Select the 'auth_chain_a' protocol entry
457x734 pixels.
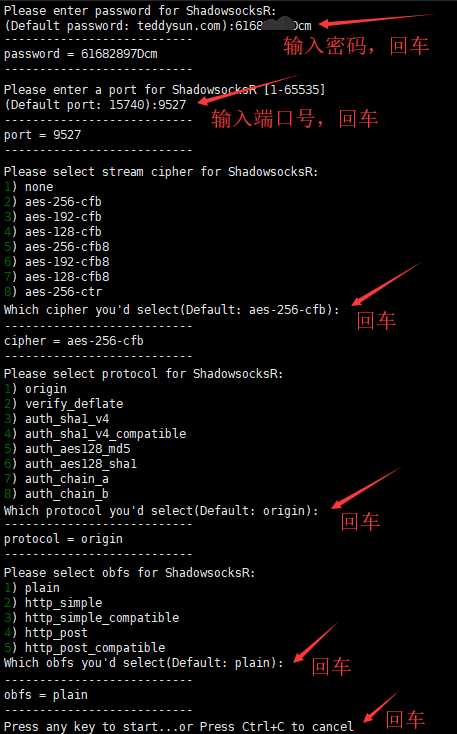56,479
